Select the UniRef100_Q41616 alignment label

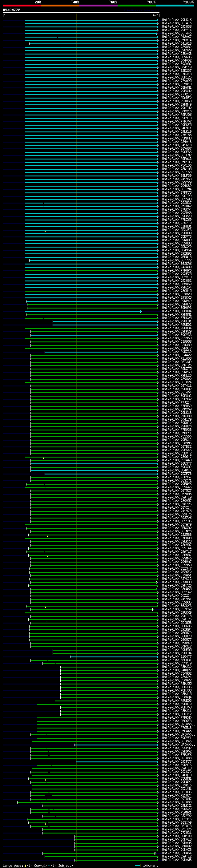coord(177,43)
